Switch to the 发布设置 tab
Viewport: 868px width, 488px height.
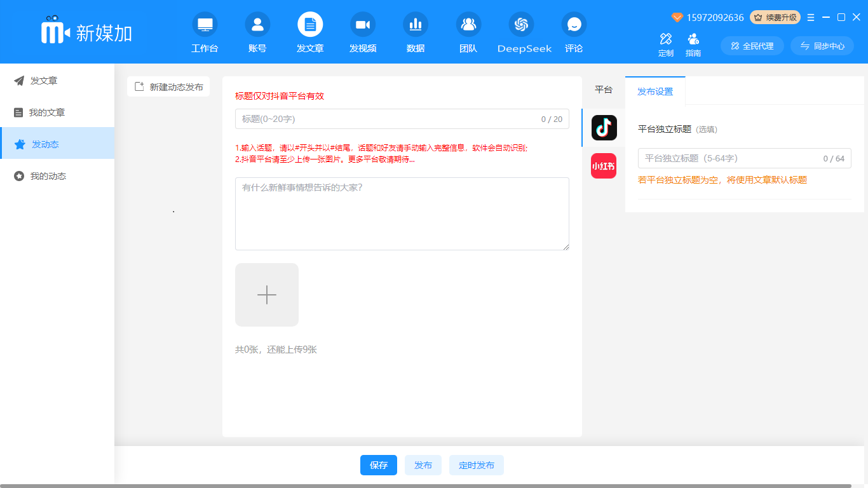(655, 91)
